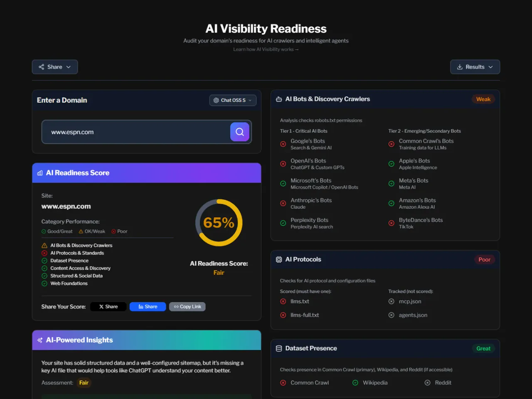Click the robot icon in AI Bots & Discovery Crawlers
Screen dimensions: 532x399
tap(278, 99)
